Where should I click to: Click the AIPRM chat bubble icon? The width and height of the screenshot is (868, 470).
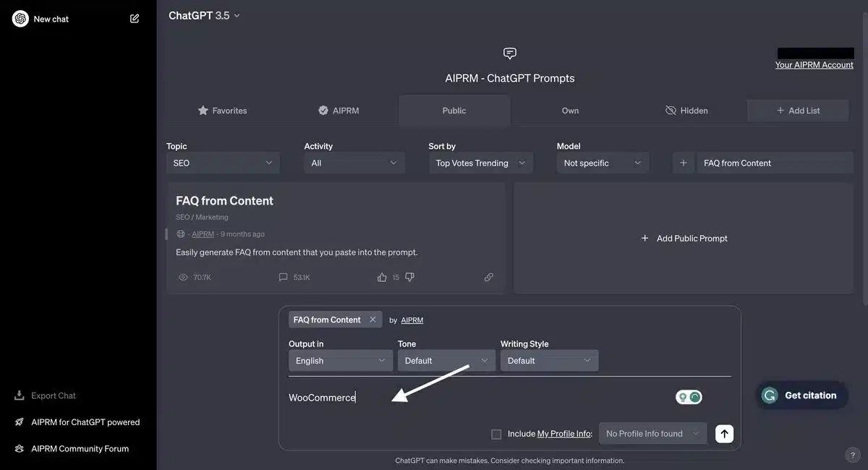(x=510, y=54)
